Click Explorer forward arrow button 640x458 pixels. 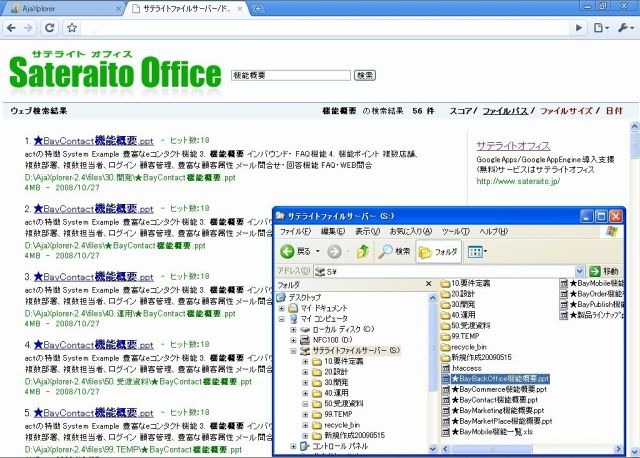click(334, 251)
